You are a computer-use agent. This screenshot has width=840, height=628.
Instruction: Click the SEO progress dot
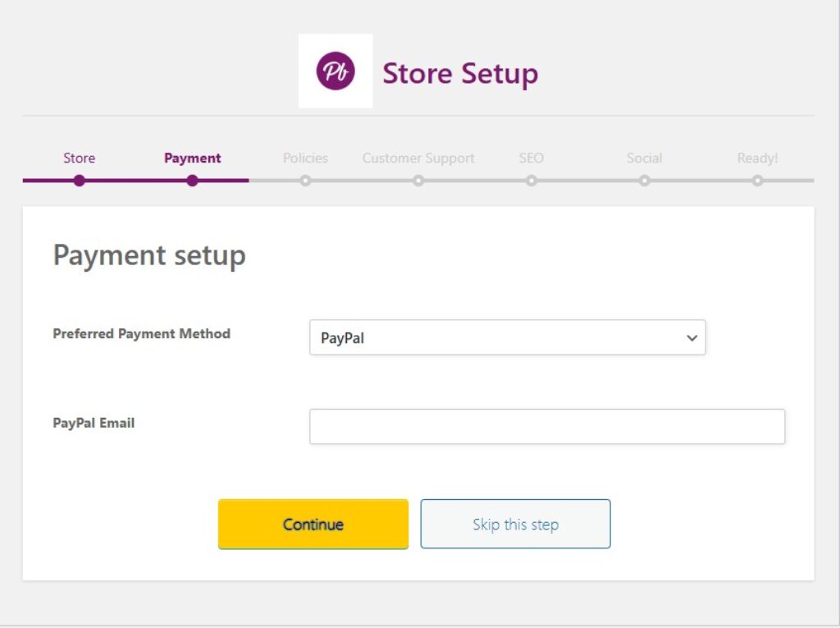(532, 181)
